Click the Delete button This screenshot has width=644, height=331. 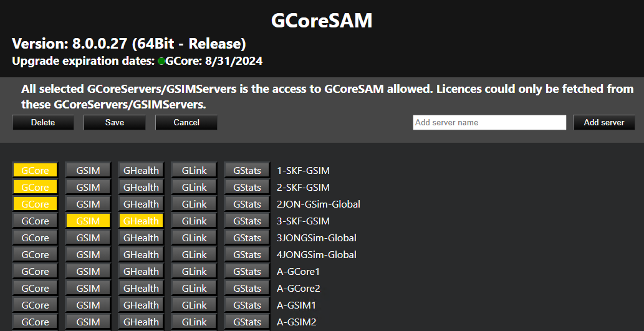point(43,122)
